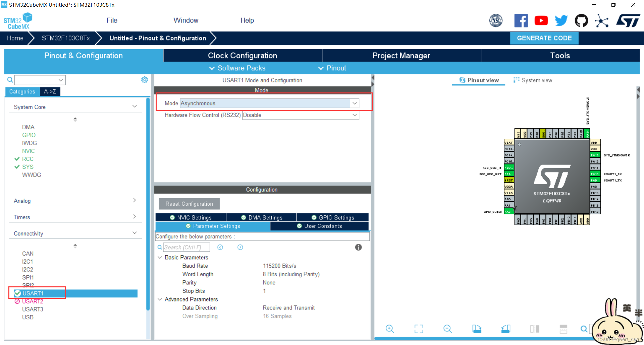The image size is (644, 345).
Task: Open the ST Facebook page icon
Action: (521, 21)
